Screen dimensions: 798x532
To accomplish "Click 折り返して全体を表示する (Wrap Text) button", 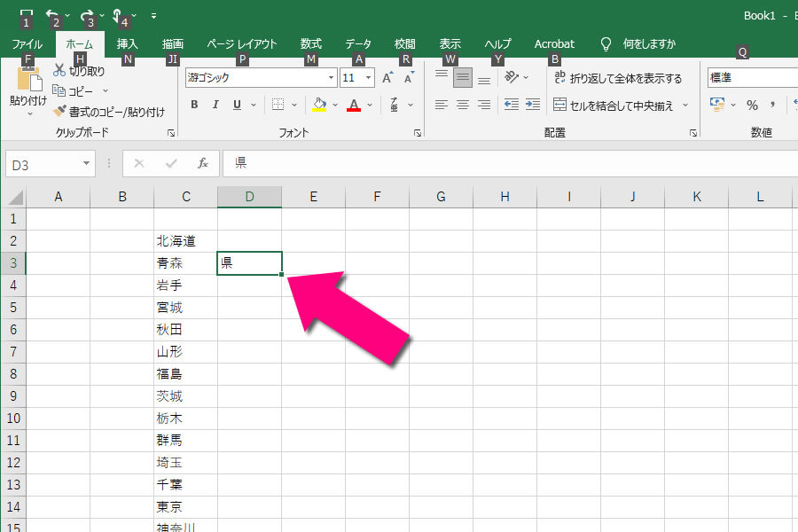I will tap(617, 78).
